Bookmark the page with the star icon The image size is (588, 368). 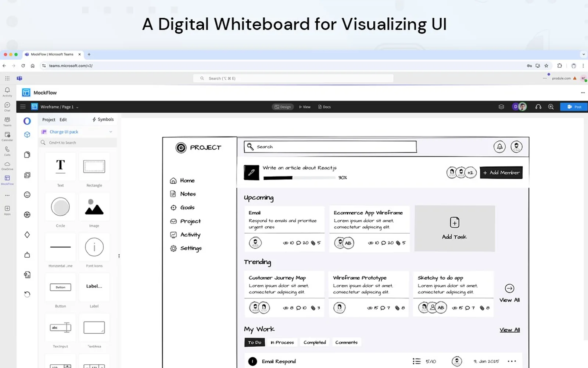546,66
